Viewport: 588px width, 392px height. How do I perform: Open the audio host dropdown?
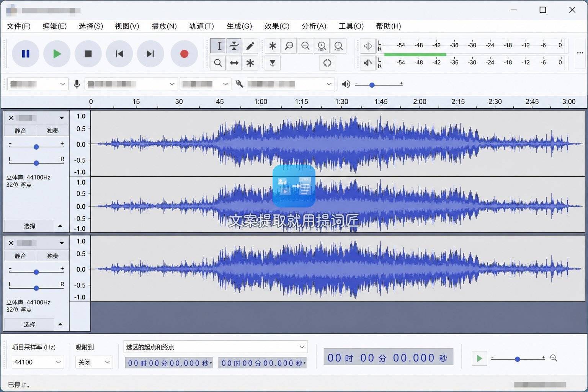(x=38, y=84)
